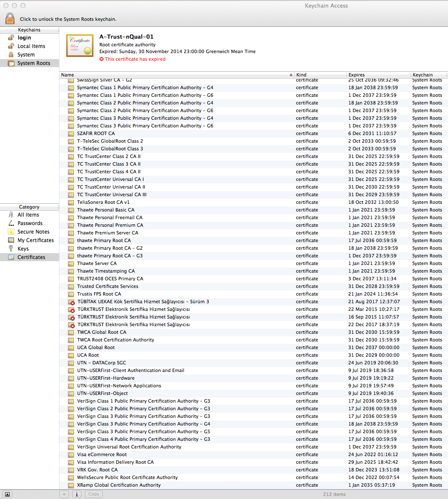The height and width of the screenshot is (499, 448).
Task: Select TRUST2408 OCES Primary CA row
Action: click(253, 279)
